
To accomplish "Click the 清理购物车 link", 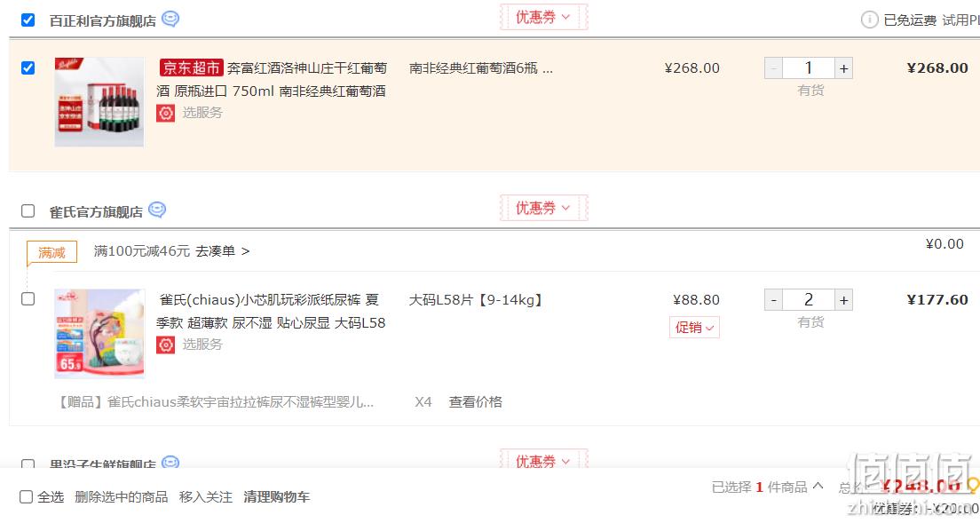I will (277, 496).
